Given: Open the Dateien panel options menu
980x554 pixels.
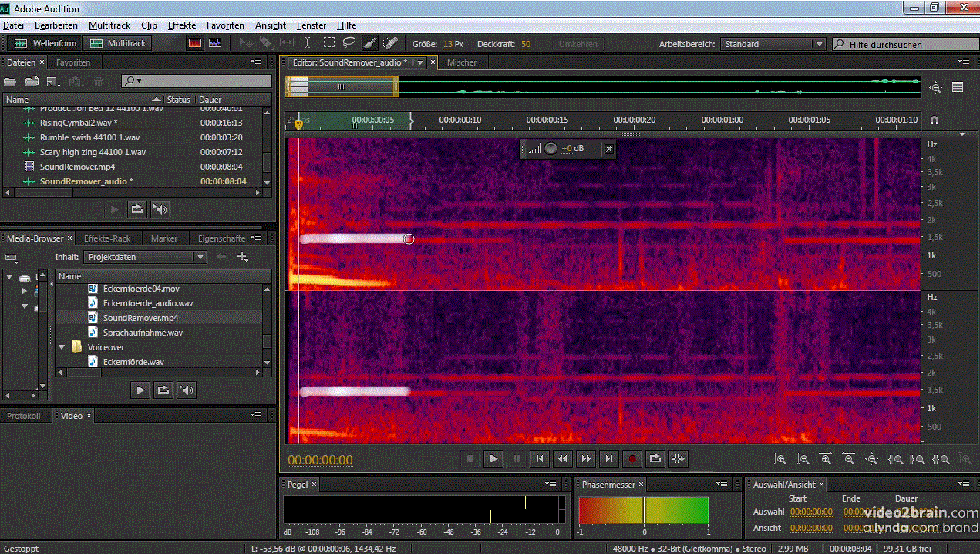Looking at the screenshot, I should (256, 62).
